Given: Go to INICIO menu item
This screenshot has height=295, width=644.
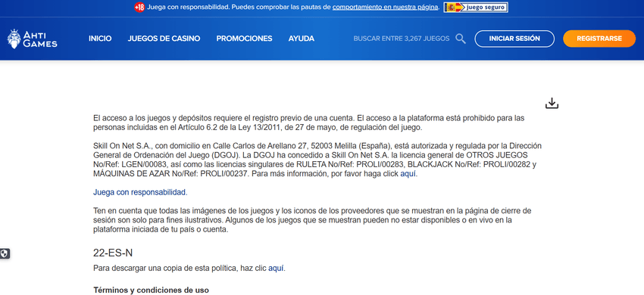Looking at the screenshot, I should (100, 39).
